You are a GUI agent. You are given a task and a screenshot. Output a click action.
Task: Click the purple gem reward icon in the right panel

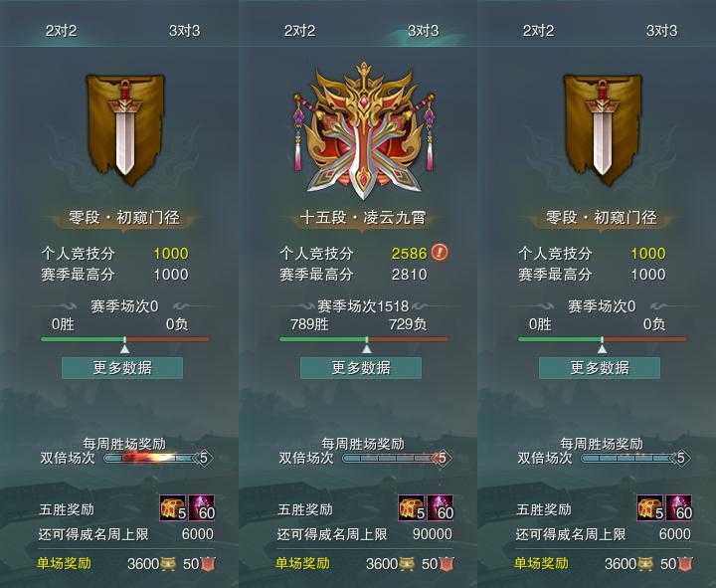pos(679,508)
